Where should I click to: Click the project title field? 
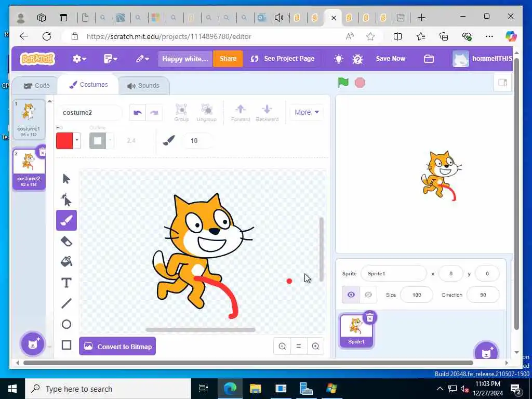[x=185, y=59]
